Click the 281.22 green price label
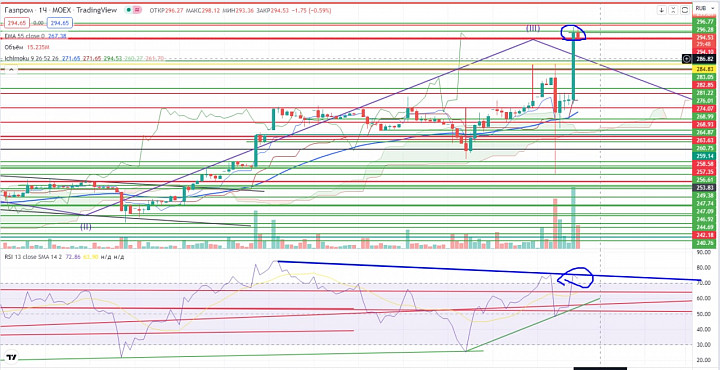This screenshot has height=370, width=720. point(704,93)
